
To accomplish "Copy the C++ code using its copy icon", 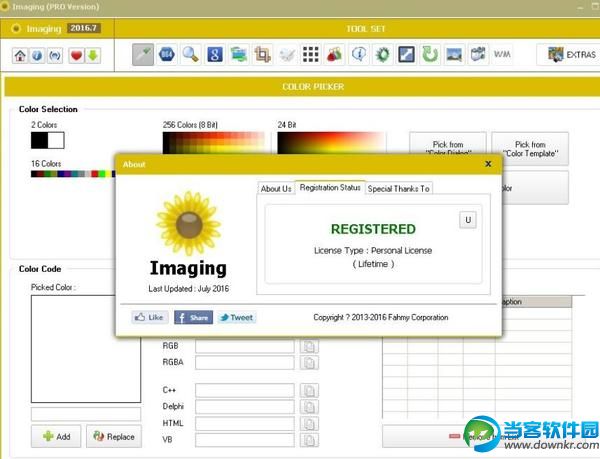I will coord(309,391).
